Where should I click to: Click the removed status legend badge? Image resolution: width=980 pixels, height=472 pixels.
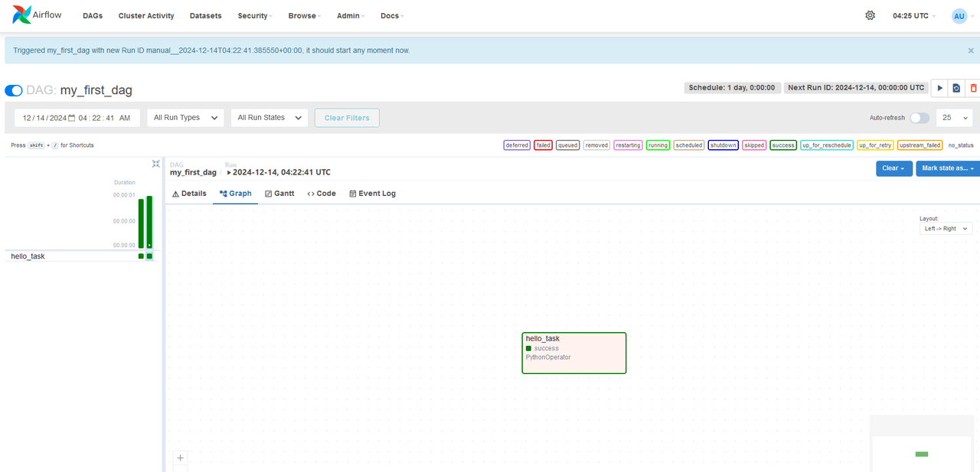click(596, 145)
